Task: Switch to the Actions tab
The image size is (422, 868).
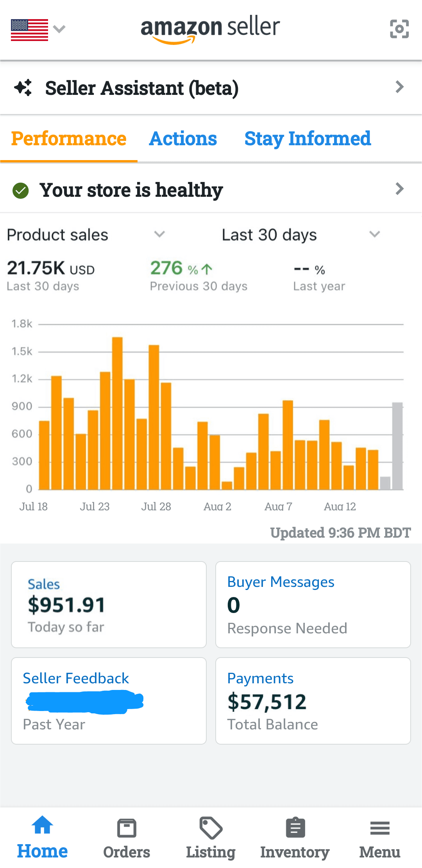Action: point(183,139)
